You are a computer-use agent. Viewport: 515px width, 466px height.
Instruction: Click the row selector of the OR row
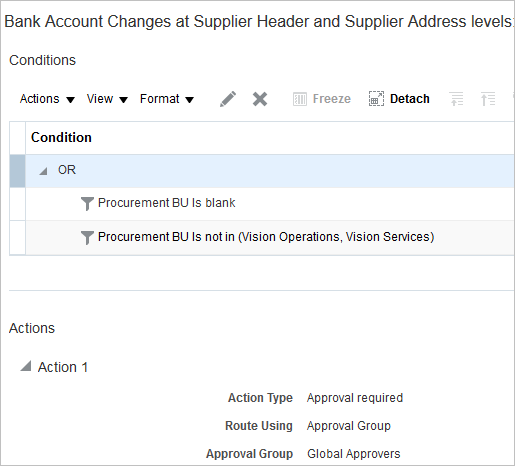click(17, 171)
